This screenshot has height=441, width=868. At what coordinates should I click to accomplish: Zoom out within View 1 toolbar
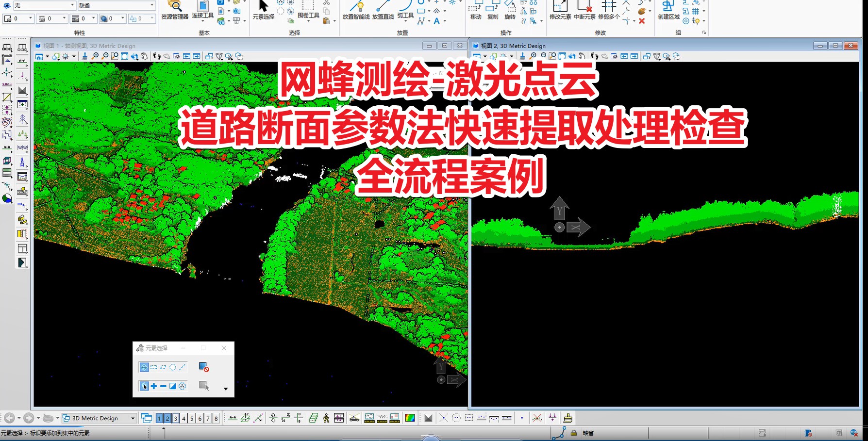pos(105,56)
